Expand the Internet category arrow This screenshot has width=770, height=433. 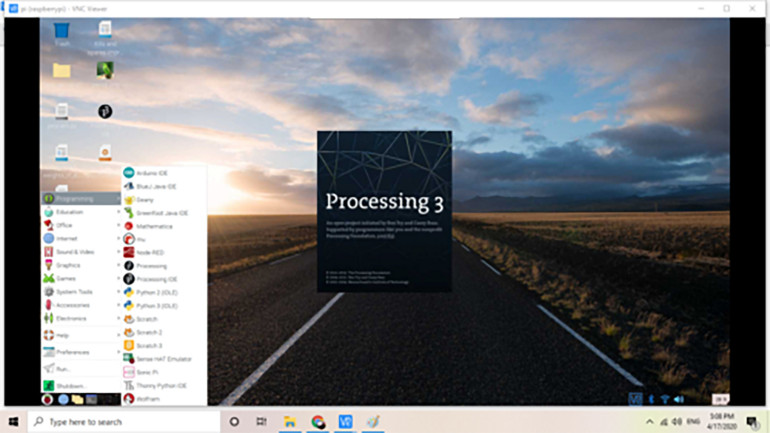[x=118, y=239]
